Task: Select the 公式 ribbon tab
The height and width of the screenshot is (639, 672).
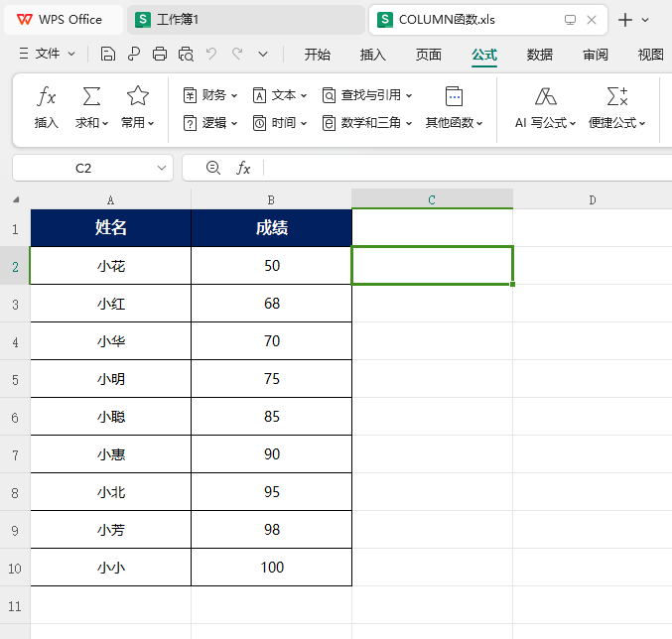Action: point(484,55)
